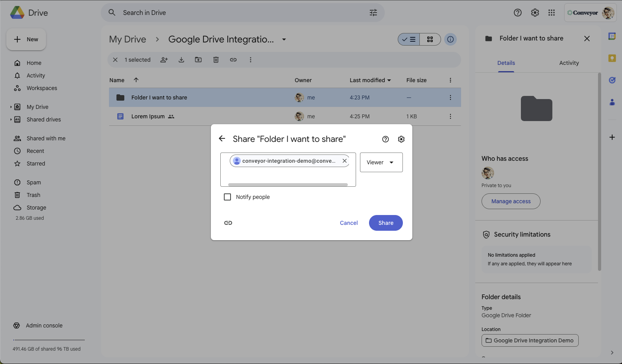
Task: Open Google Calendar side panel
Action: [x=612, y=36]
